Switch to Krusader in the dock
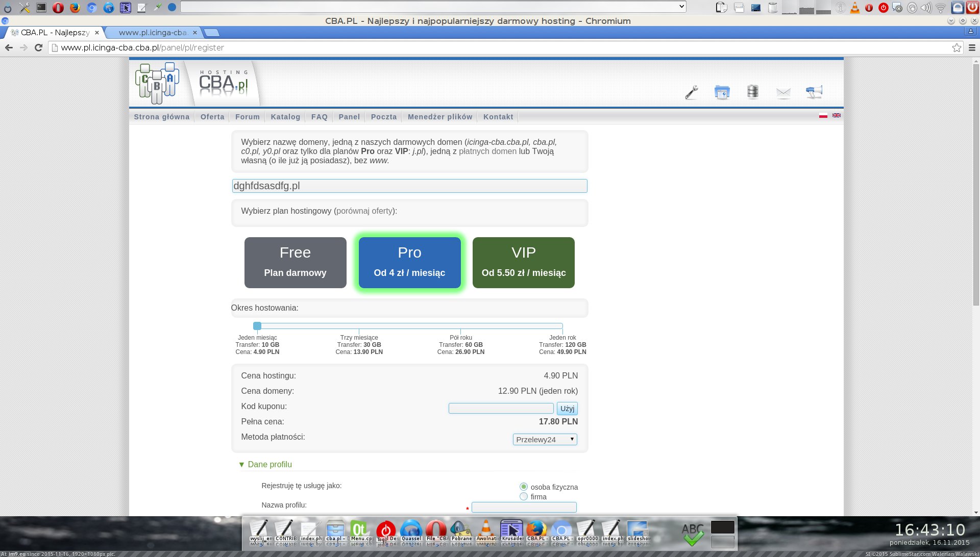This screenshot has height=557, width=980. click(512, 531)
